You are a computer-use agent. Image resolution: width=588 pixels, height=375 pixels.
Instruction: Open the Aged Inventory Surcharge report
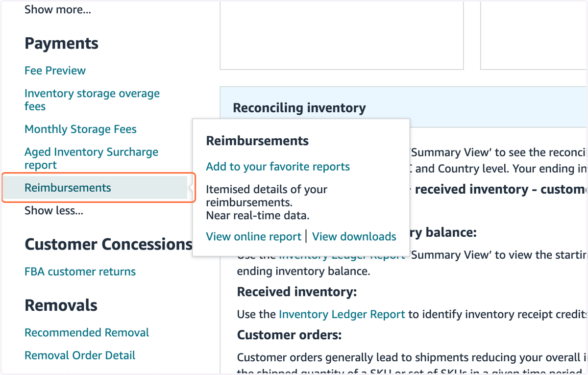coord(91,158)
